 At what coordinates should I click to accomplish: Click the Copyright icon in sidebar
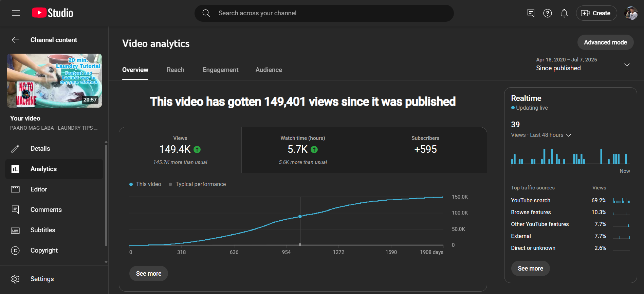coord(15,251)
